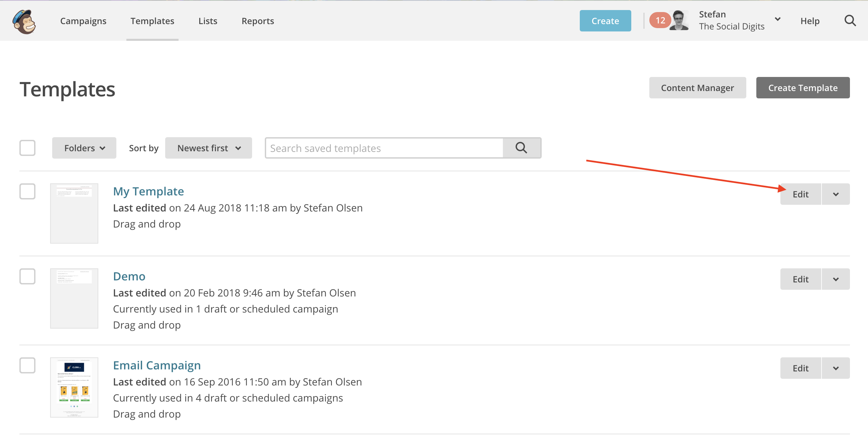Expand the Folders dropdown
The height and width of the screenshot is (439, 868).
(x=84, y=148)
